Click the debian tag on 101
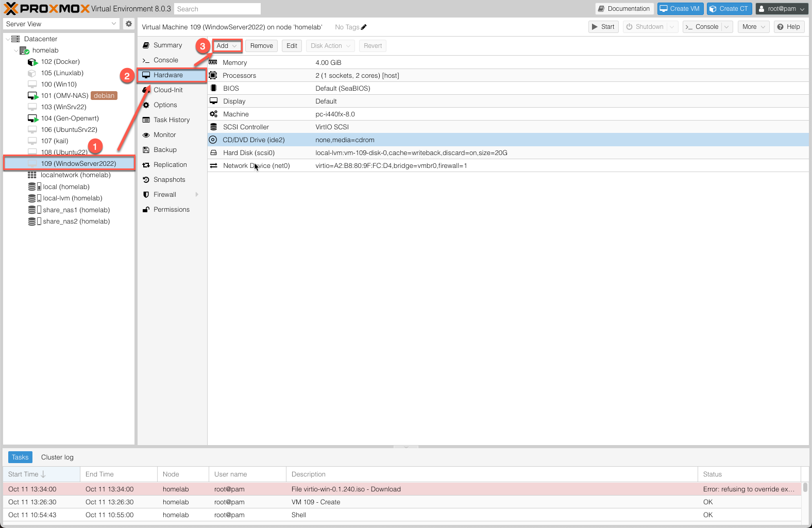The width and height of the screenshot is (812, 528). 104,96
